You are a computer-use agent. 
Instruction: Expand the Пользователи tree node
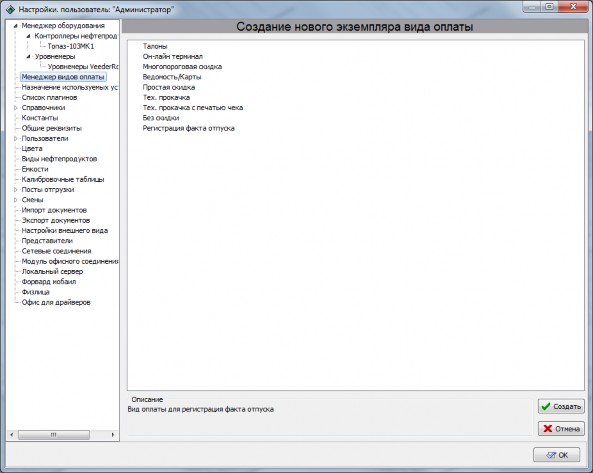(16, 138)
